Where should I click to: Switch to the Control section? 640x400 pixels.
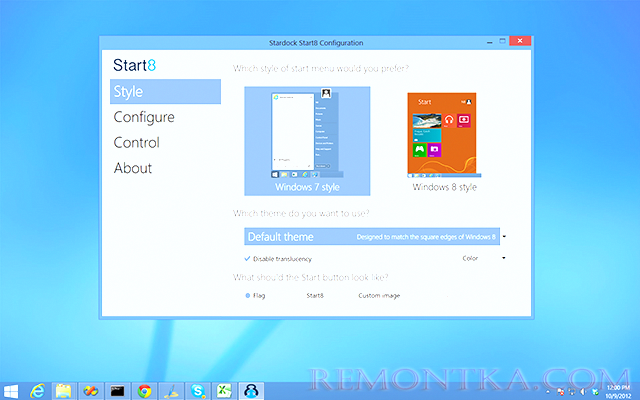click(136, 142)
